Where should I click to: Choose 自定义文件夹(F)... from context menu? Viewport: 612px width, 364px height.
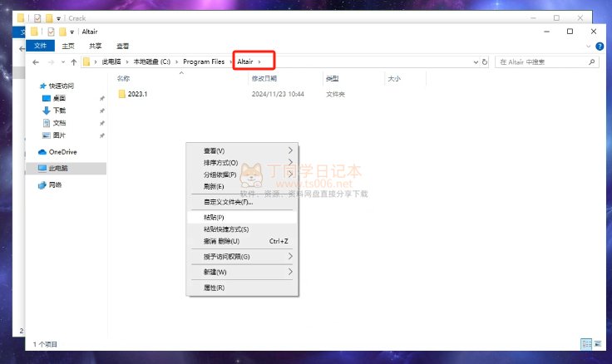point(242,202)
